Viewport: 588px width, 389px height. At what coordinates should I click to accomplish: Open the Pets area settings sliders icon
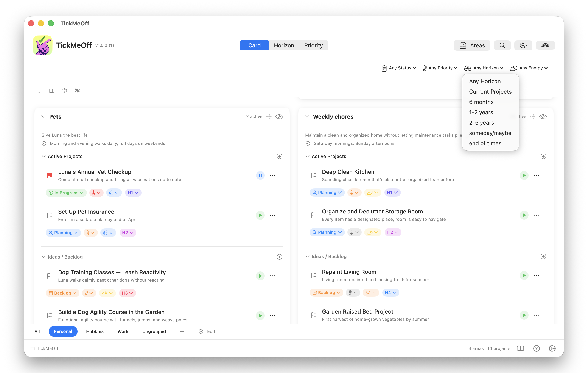[269, 117]
